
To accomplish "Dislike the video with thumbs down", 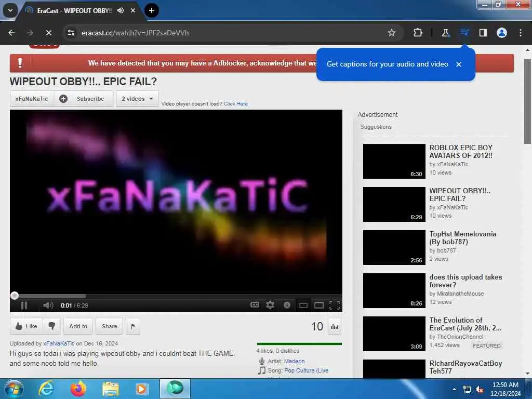I will point(51,326).
